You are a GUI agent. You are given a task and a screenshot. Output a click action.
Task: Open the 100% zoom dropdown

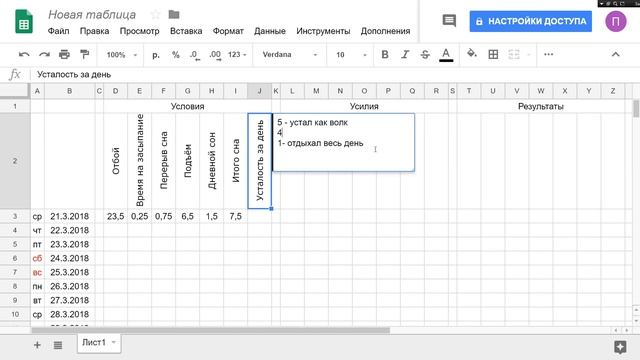tap(121, 55)
